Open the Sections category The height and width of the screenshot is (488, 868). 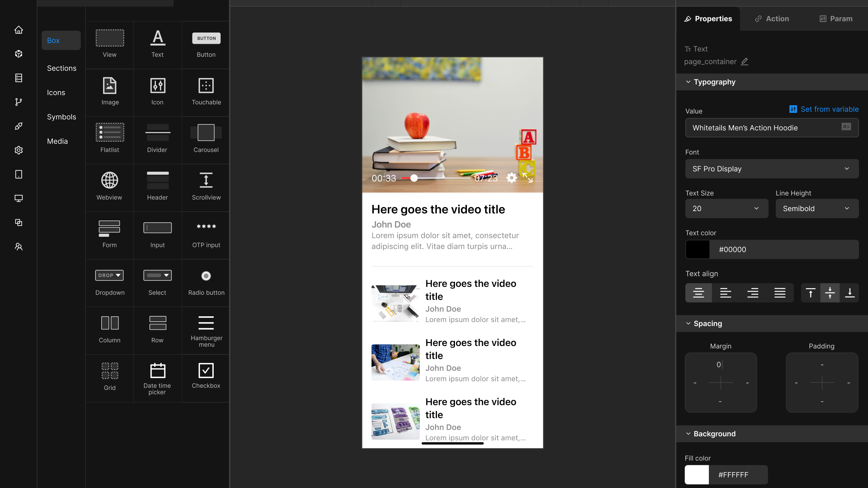(61, 68)
